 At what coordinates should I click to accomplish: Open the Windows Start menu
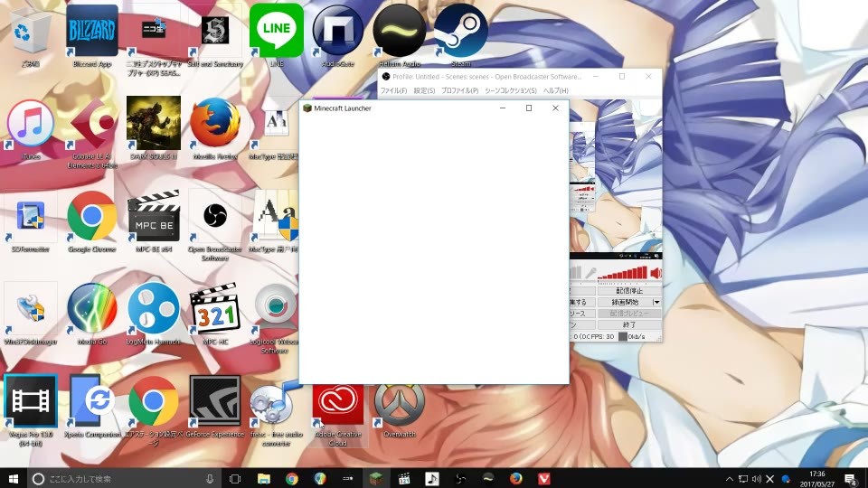coord(14,479)
